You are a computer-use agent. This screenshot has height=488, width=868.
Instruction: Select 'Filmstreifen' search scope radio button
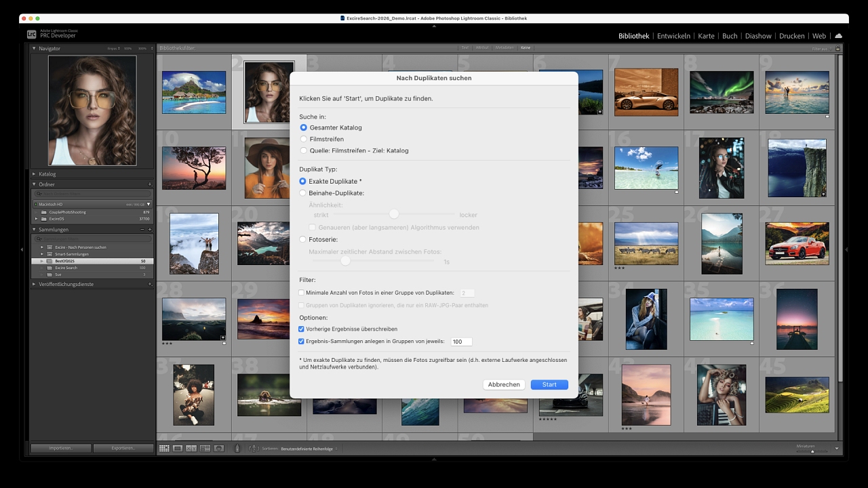pos(304,139)
